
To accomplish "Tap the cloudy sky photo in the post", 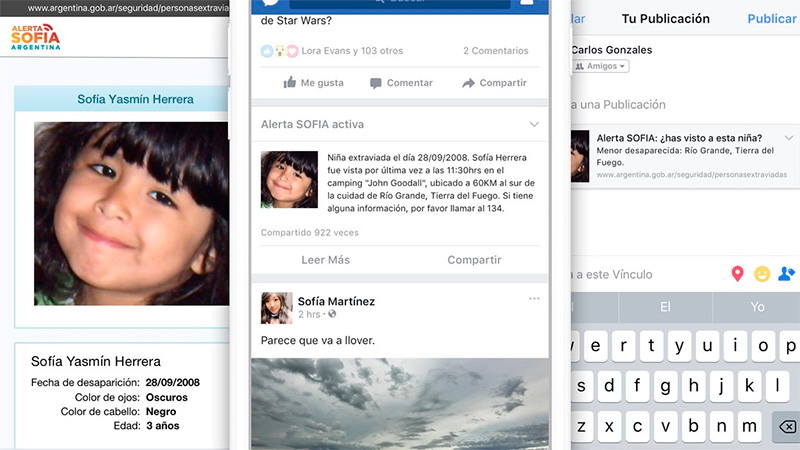I will (x=400, y=404).
